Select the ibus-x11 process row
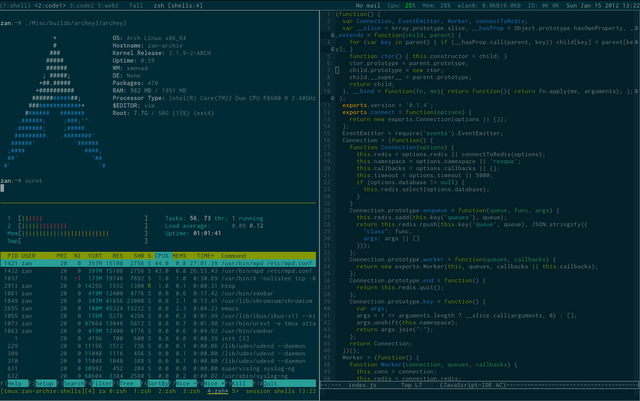Viewport: 640px width, 401px height. click(158, 316)
